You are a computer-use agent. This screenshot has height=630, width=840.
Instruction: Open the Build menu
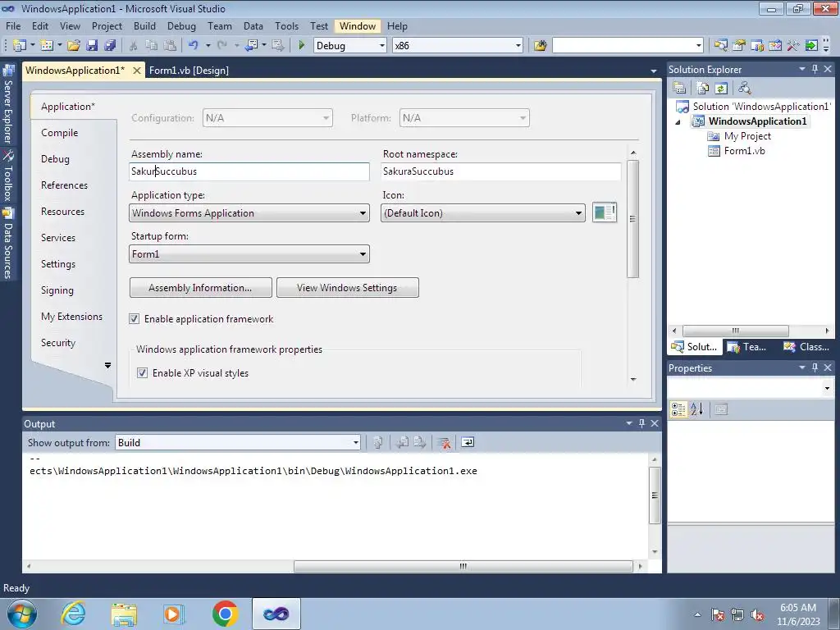(144, 26)
